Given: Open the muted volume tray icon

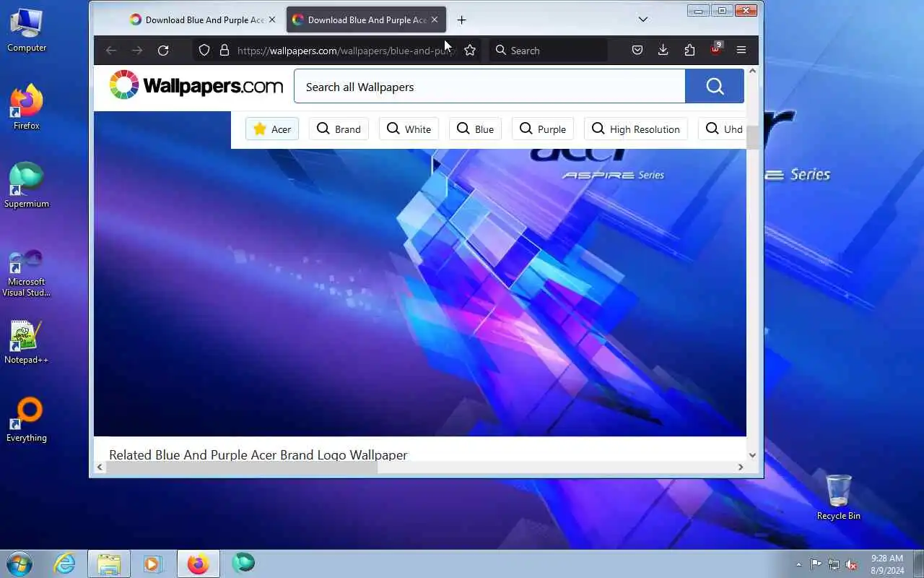Looking at the screenshot, I should click(852, 564).
